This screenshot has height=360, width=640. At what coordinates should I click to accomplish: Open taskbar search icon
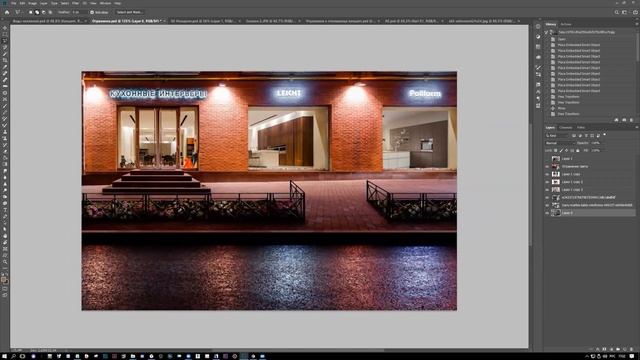pyautogui.click(x=13, y=356)
